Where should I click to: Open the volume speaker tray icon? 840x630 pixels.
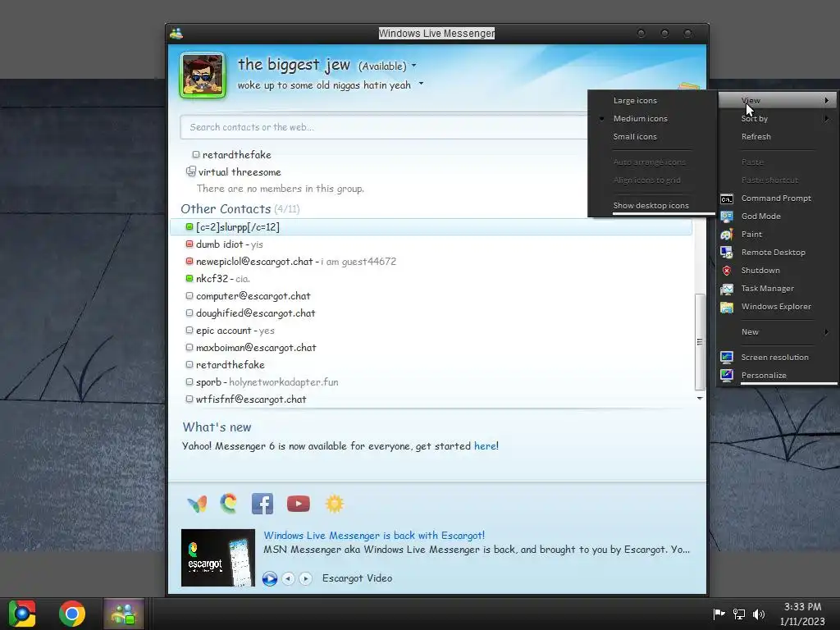tap(759, 614)
